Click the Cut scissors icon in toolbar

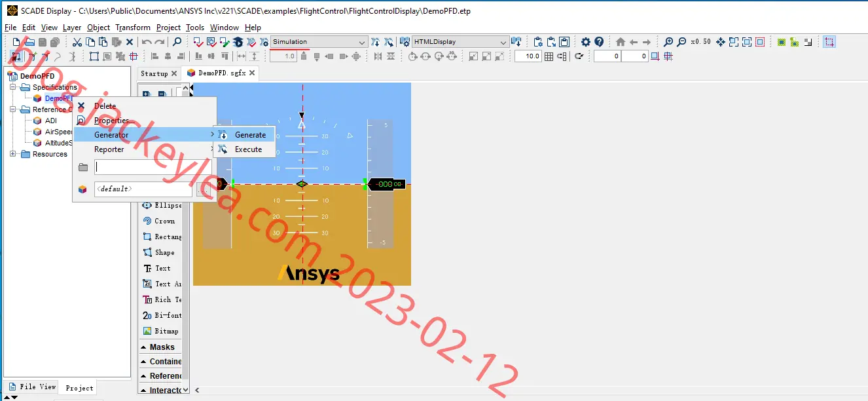pyautogui.click(x=77, y=42)
